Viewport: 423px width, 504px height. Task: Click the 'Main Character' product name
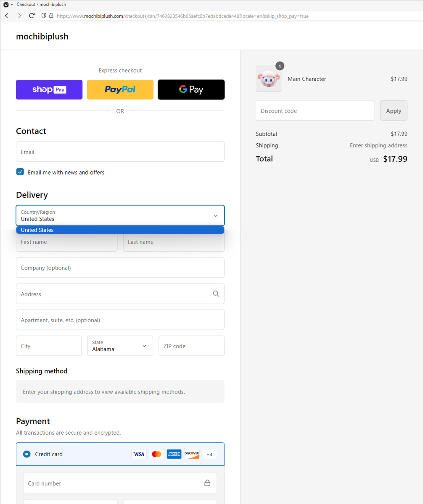(307, 79)
